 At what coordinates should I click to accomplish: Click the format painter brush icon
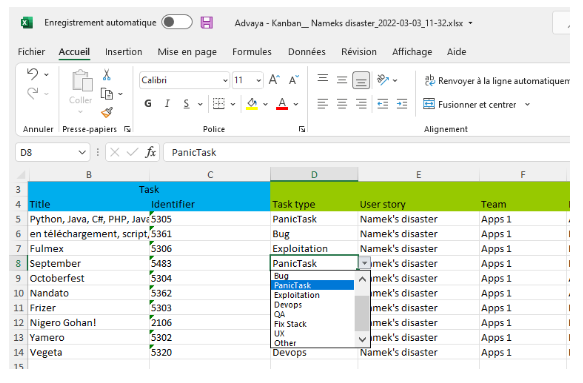[x=107, y=112]
